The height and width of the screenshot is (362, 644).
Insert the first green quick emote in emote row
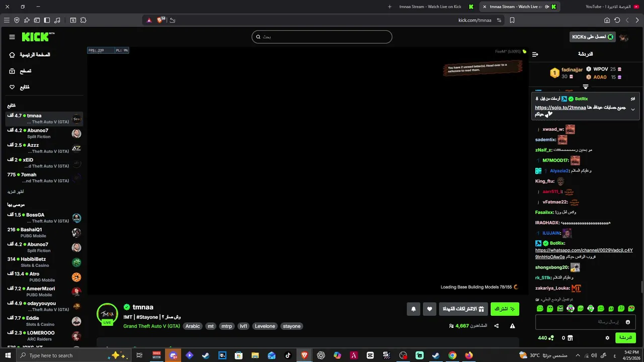coord(540,308)
